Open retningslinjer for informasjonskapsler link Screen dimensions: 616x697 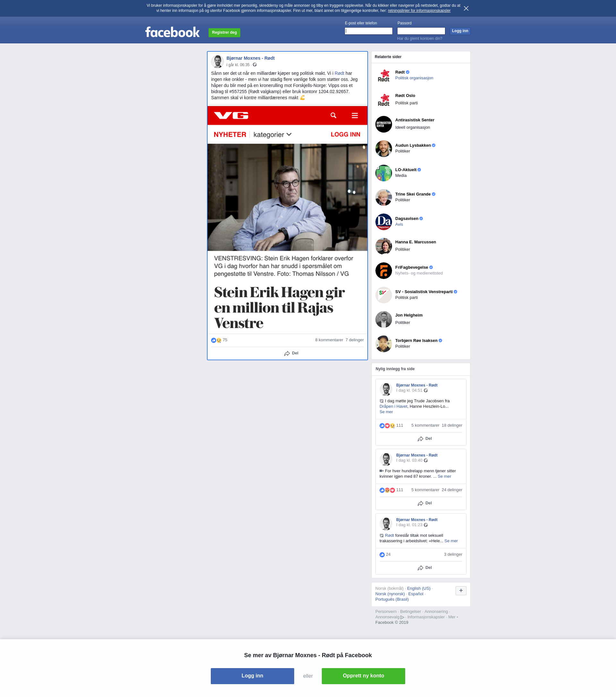[419, 11]
